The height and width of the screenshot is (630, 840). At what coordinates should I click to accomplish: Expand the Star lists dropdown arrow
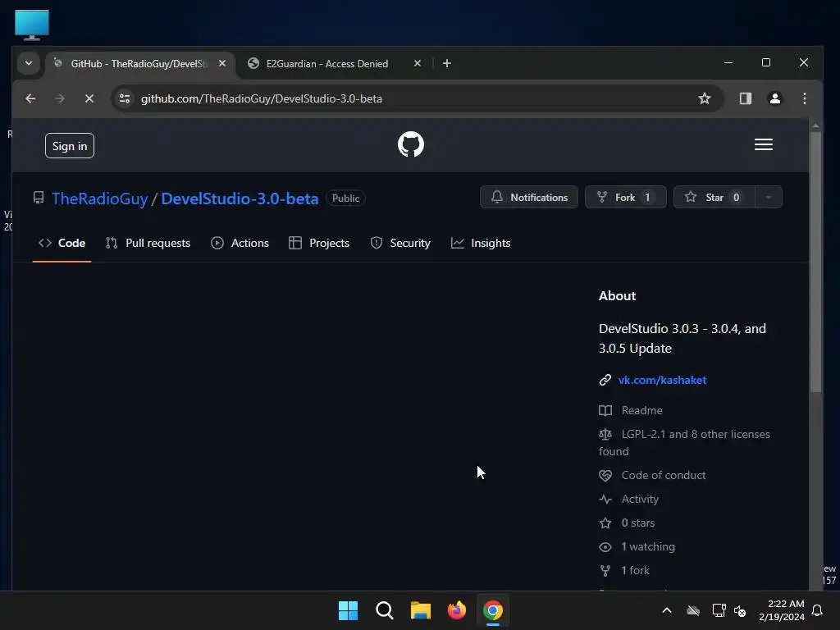click(769, 197)
